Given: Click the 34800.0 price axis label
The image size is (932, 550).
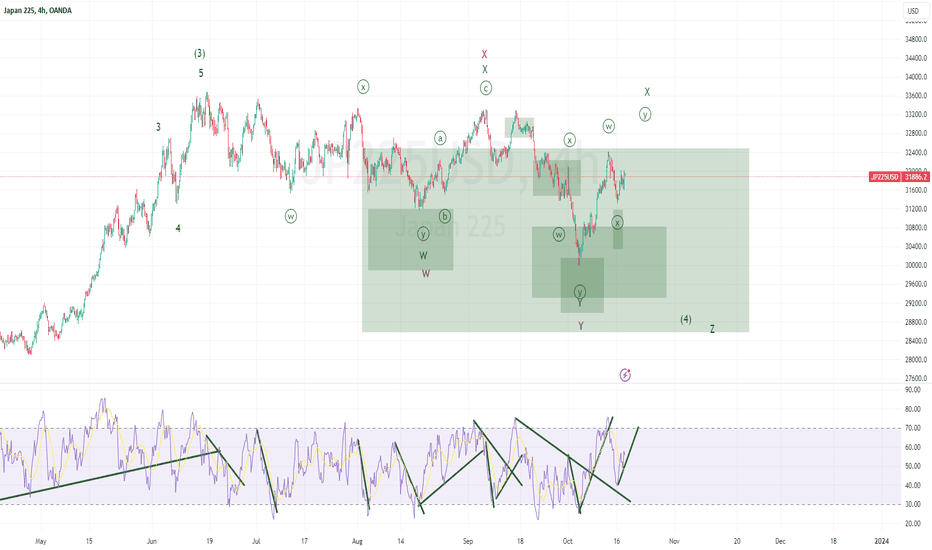Looking at the screenshot, I should point(916,39).
